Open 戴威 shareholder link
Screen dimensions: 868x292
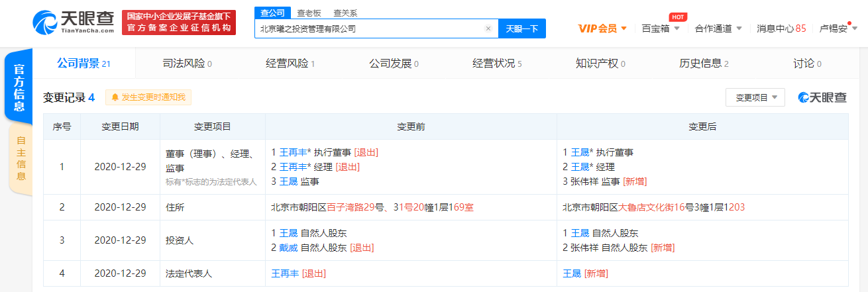pos(288,248)
